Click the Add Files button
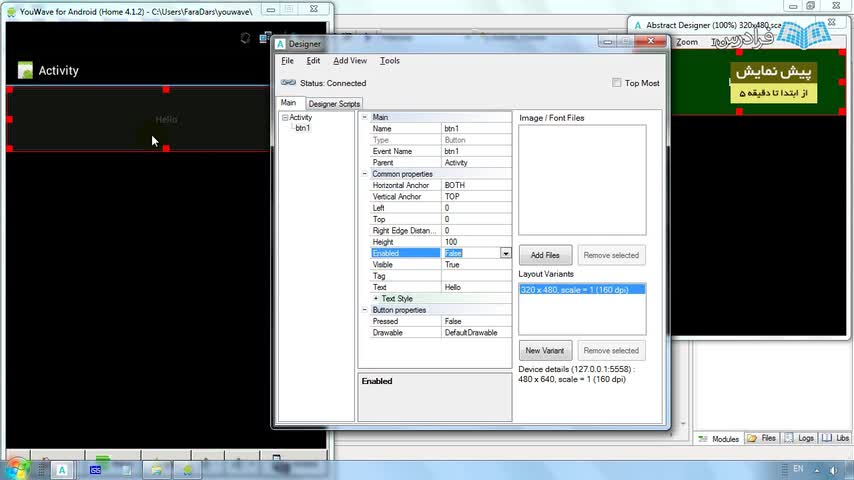The width and height of the screenshot is (854, 480). tap(545, 255)
